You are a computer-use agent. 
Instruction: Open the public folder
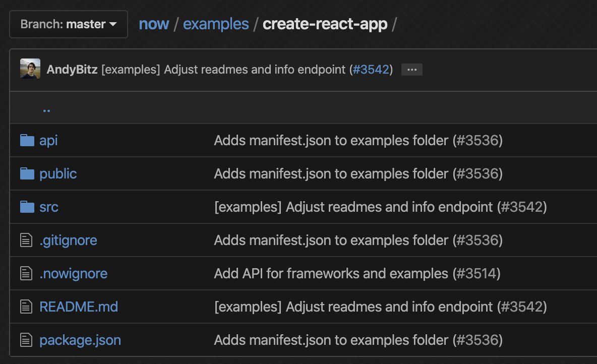point(58,173)
